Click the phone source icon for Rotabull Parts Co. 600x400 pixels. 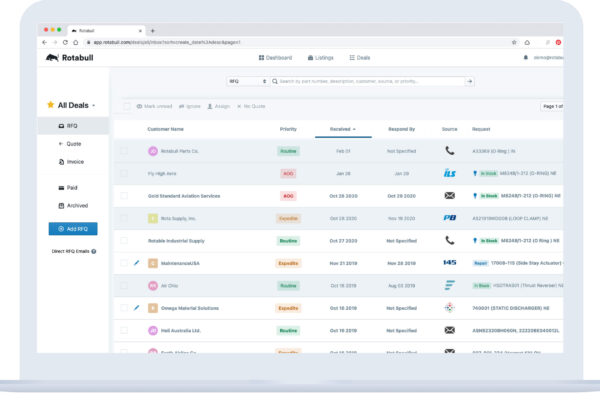pyautogui.click(x=449, y=151)
